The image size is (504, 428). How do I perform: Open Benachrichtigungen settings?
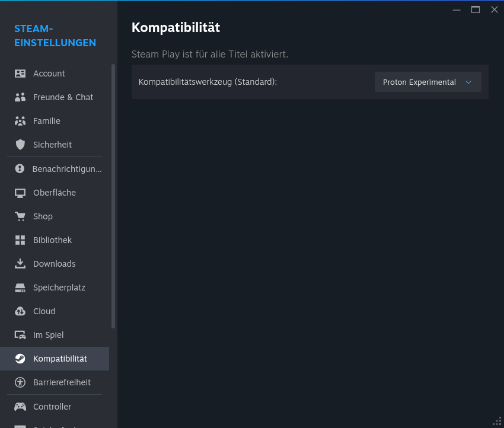click(55, 169)
